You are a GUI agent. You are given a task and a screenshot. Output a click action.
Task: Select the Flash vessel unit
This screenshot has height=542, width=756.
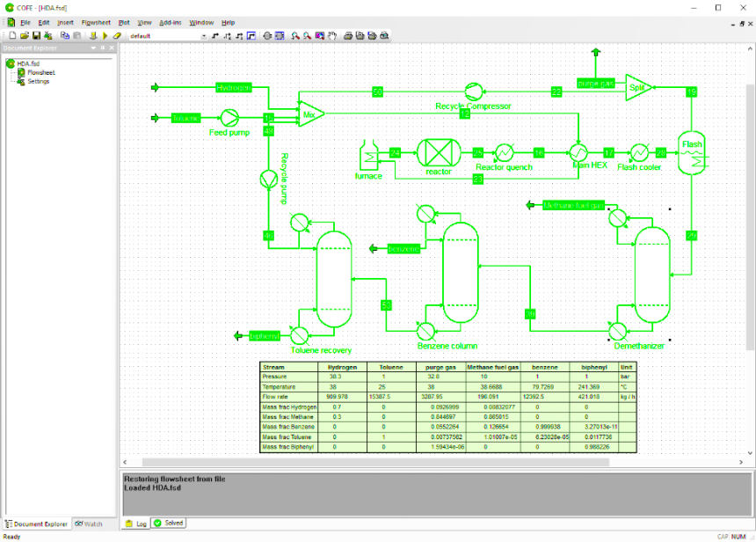692,153
